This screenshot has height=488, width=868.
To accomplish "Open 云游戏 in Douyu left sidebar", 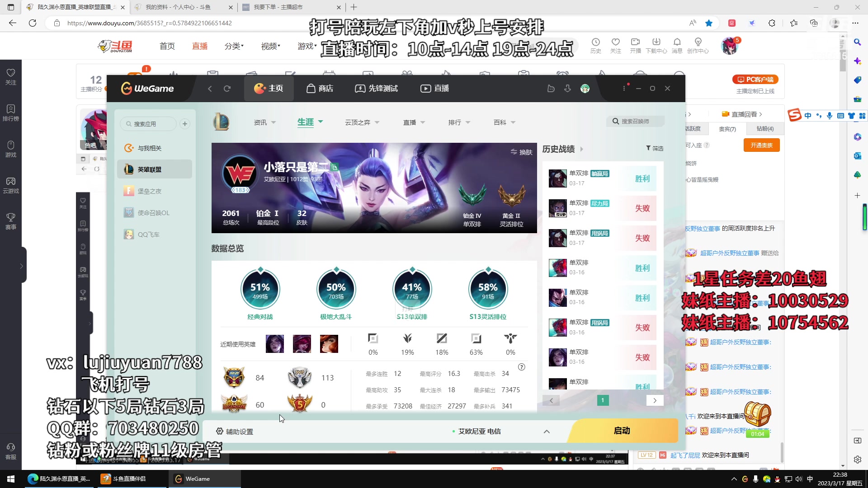I will [x=11, y=185].
